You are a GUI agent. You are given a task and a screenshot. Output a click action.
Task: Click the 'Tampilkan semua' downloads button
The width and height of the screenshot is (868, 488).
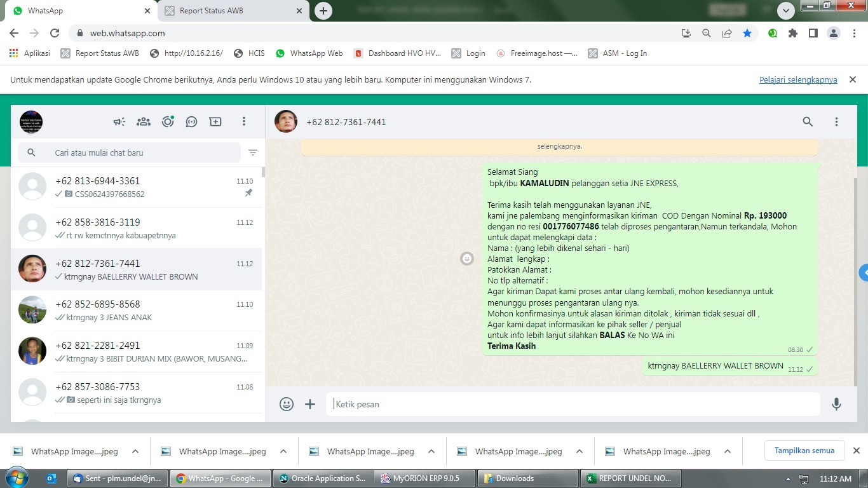pos(804,451)
